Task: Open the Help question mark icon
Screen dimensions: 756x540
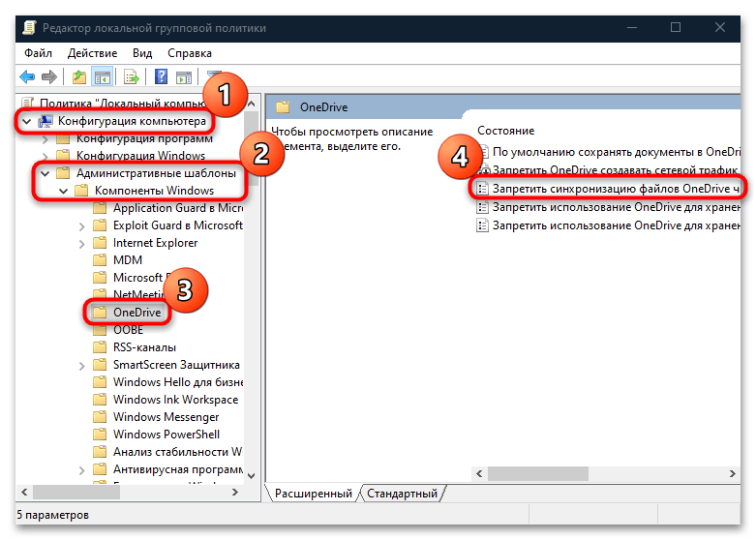Action: pos(161,76)
